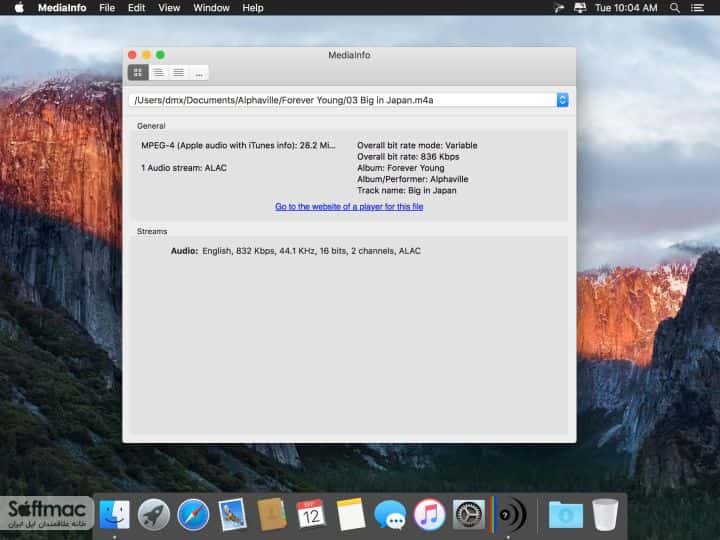This screenshot has height=540, width=720.
Task: Click the Spotlight search icon
Action: pos(675,8)
